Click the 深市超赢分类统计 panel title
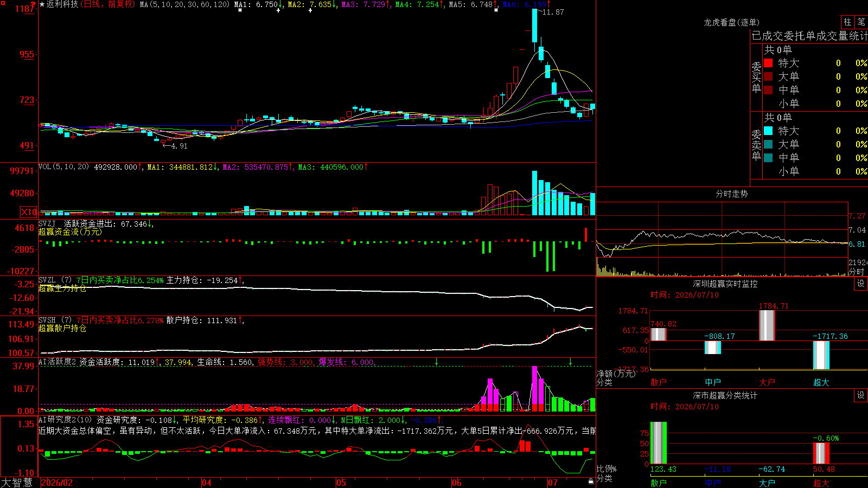This screenshot has width=868, height=488. [x=725, y=396]
